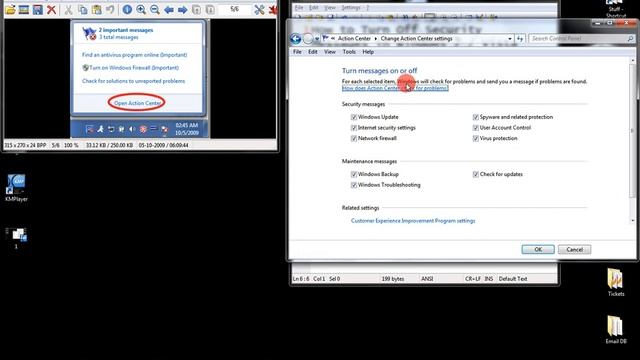The image size is (640, 360).
Task: Zoom in with the plus magnifier icon
Action: pyautogui.click(x=141, y=9)
